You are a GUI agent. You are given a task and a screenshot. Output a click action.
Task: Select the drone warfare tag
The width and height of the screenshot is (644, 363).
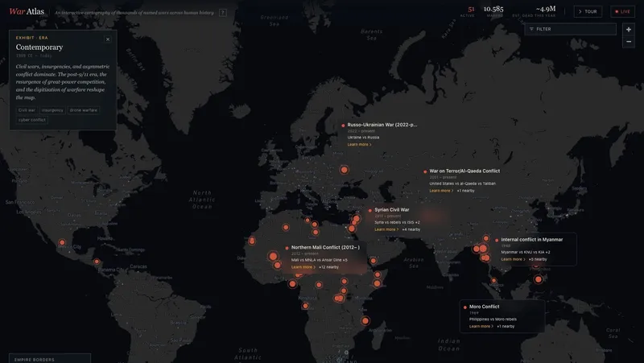(x=84, y=110)
